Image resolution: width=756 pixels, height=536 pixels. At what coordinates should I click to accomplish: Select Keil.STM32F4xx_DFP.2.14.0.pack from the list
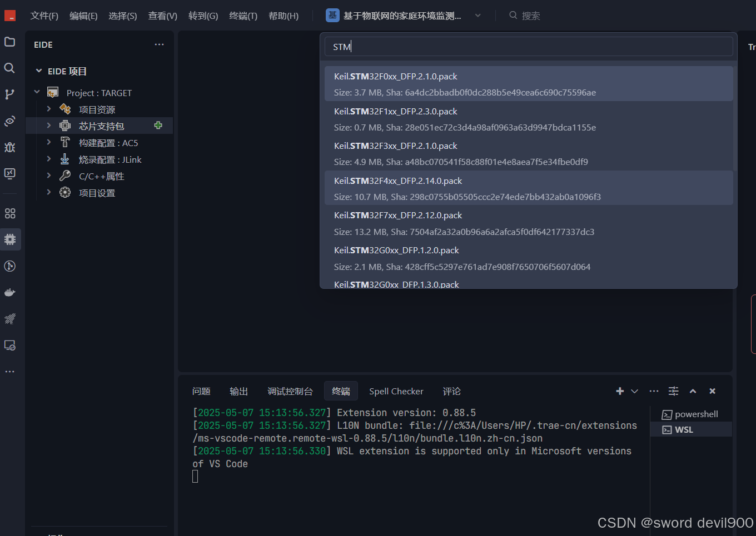[528, 188]
